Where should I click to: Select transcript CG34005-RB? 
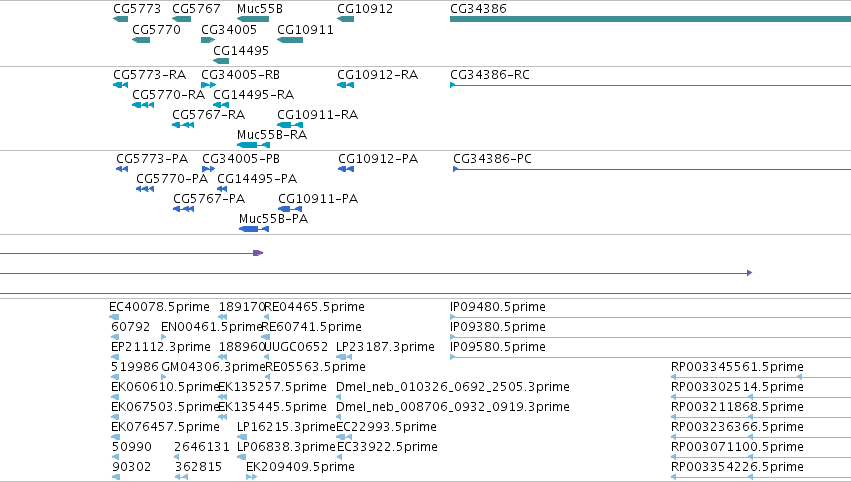[240, 74]
